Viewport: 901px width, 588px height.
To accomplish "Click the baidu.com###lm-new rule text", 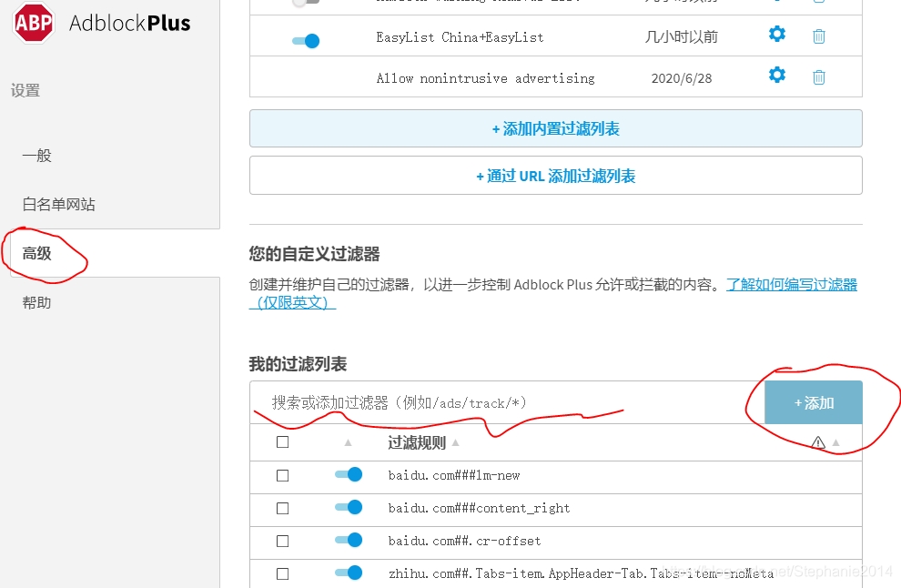I will [x=454, y=475].
